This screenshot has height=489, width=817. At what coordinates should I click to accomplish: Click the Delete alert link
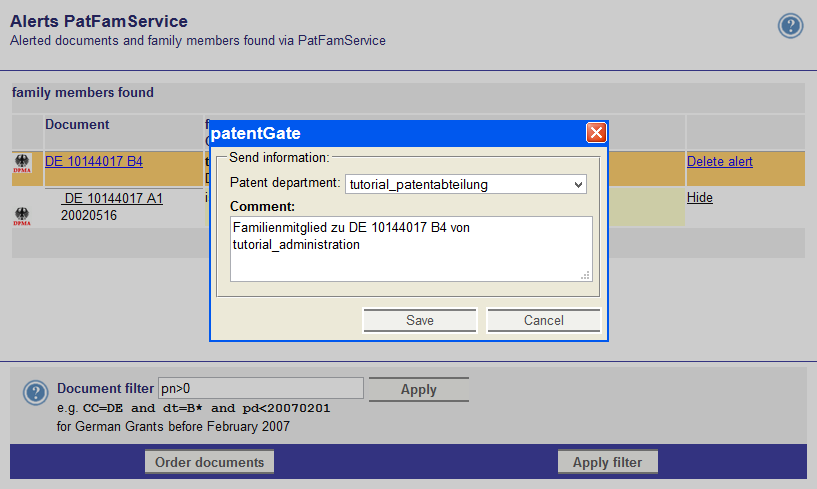720,162
